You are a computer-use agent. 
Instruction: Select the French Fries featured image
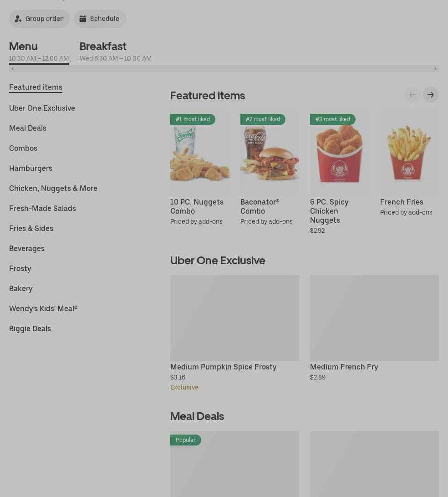pos(409,153)
